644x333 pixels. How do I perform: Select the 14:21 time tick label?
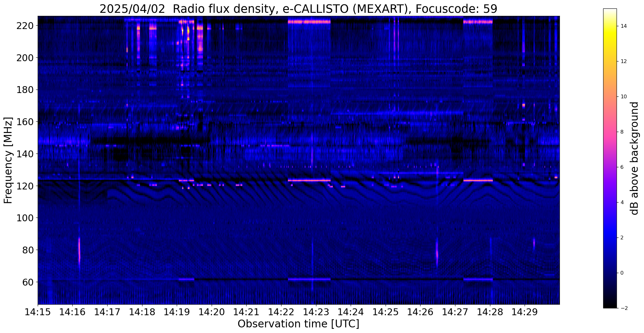tap(247, 312)
